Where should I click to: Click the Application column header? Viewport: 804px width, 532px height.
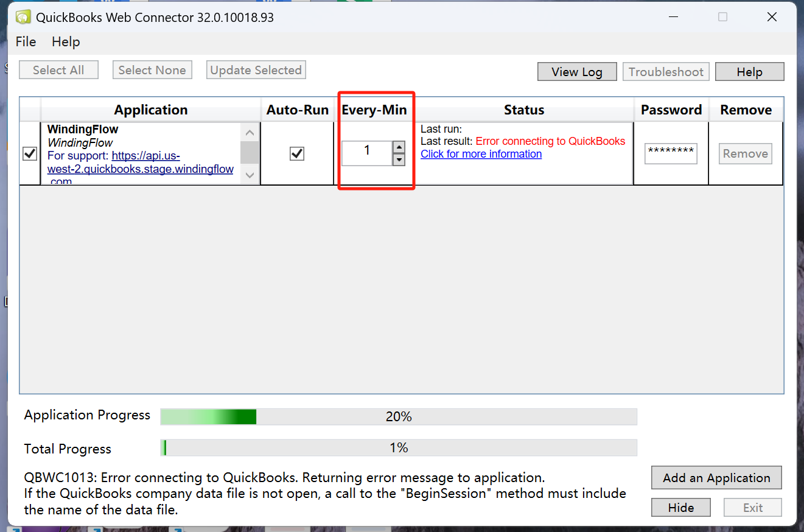pyautogui.click(x=151, y=110)
